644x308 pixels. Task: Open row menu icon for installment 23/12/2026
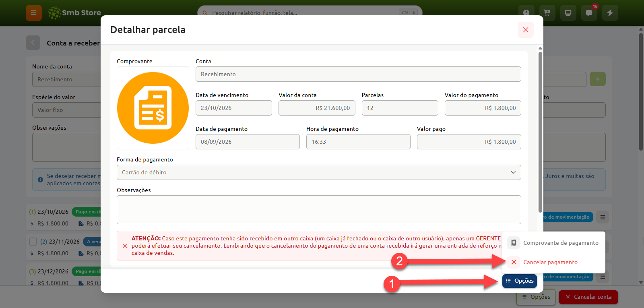(x=603, y=277)
